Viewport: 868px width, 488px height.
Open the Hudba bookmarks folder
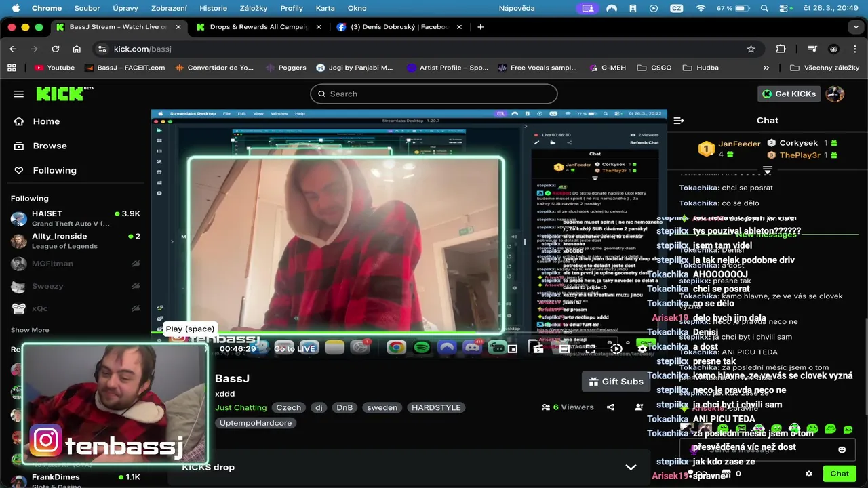(x=701, y=68)
